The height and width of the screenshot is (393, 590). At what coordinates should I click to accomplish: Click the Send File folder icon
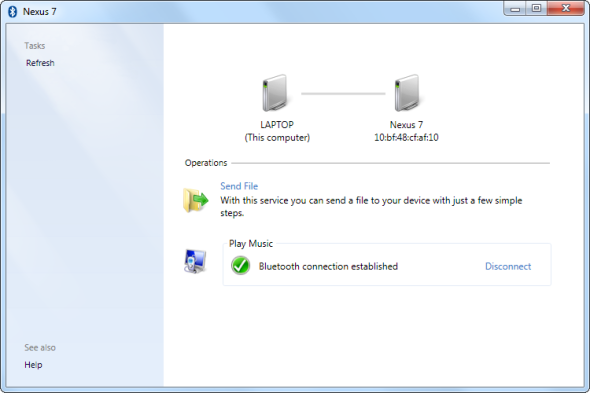(196, 200)
